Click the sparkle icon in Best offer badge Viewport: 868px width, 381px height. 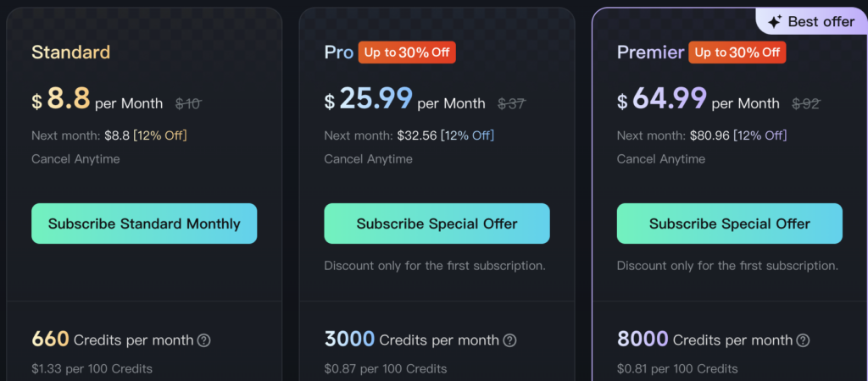(x=774, y=22)
